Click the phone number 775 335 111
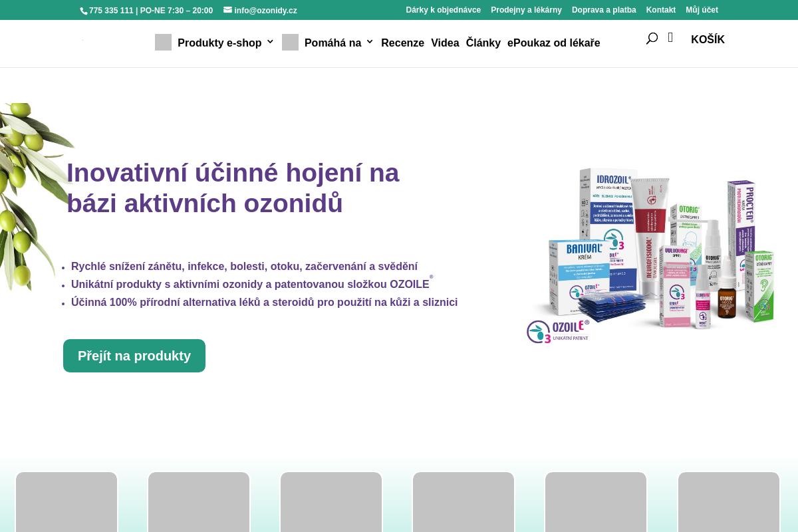Viewport: 798px width, 532px height. pyautogui.click(x=111, y=11)
